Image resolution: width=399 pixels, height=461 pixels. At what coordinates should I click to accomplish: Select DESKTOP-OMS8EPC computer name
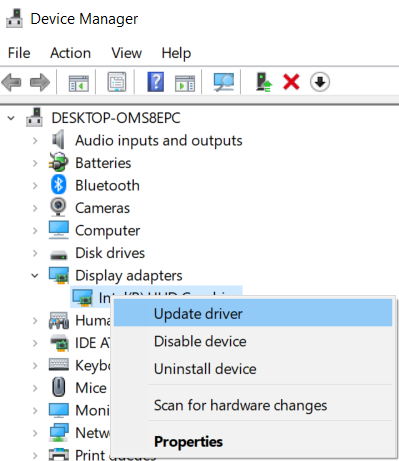pos(116,118)
